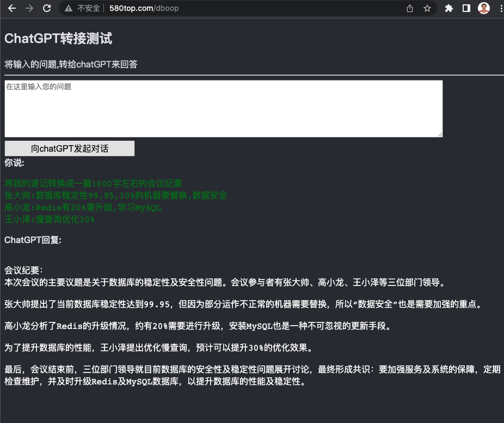The image size is (504, 423).
Task: Open the page share icon
Action: pyautogui.click(x=409, y=8)
